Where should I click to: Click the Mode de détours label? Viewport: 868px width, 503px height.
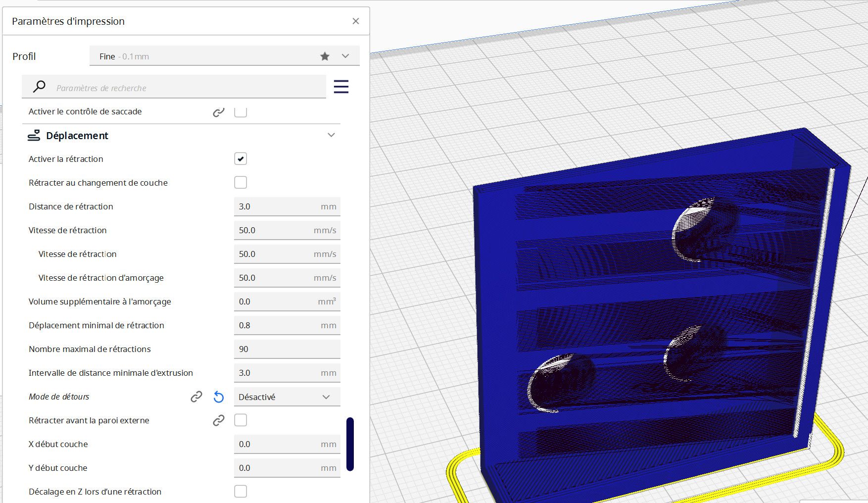point(59,397)
